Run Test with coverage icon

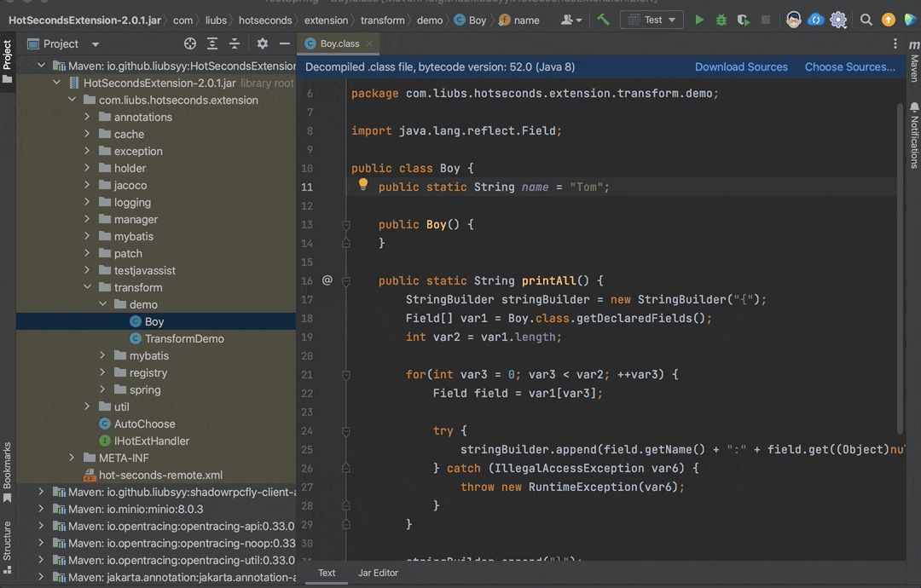point(743,19)
